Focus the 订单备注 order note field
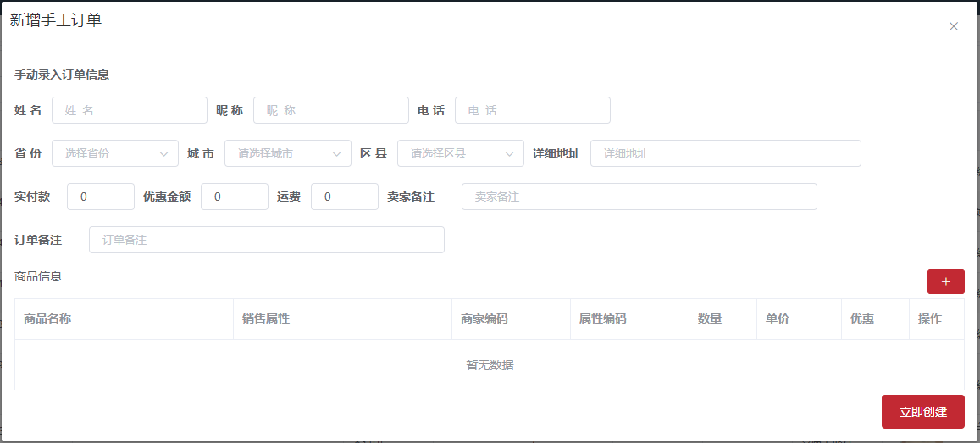The image size is (980, 443). click(267, 240)
